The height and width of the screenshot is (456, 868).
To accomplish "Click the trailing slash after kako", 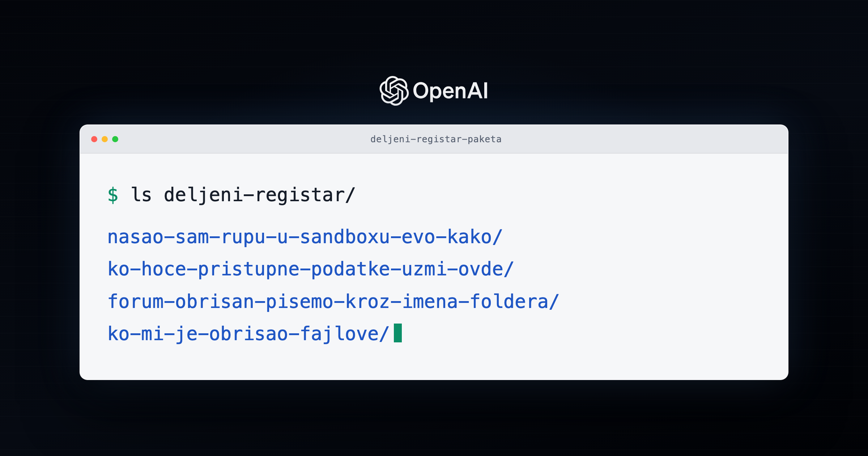I will coord(497,237).
